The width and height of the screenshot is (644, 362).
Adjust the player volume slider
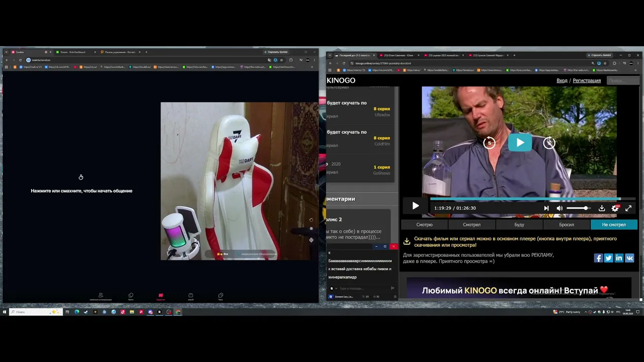(x=578, y=208)
